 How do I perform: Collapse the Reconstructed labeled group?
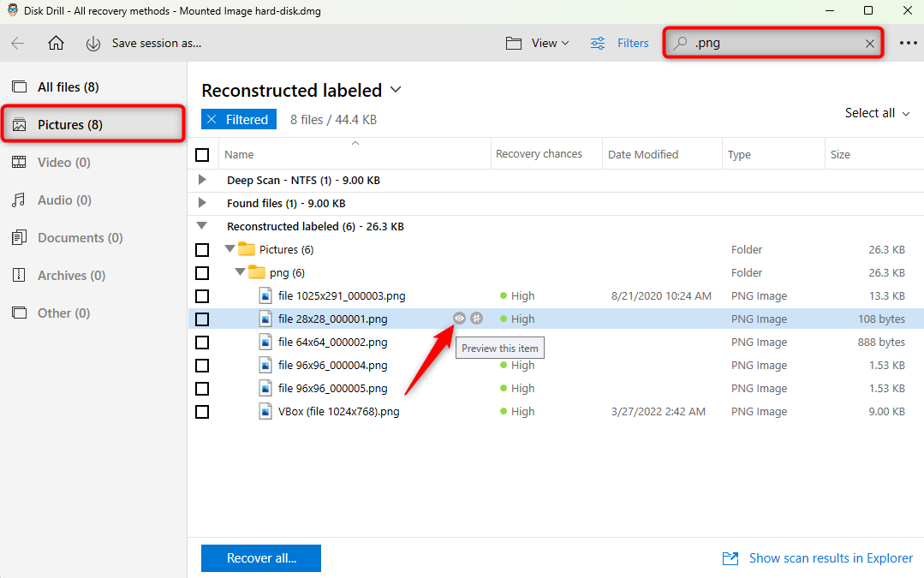(x=202, y=226)
